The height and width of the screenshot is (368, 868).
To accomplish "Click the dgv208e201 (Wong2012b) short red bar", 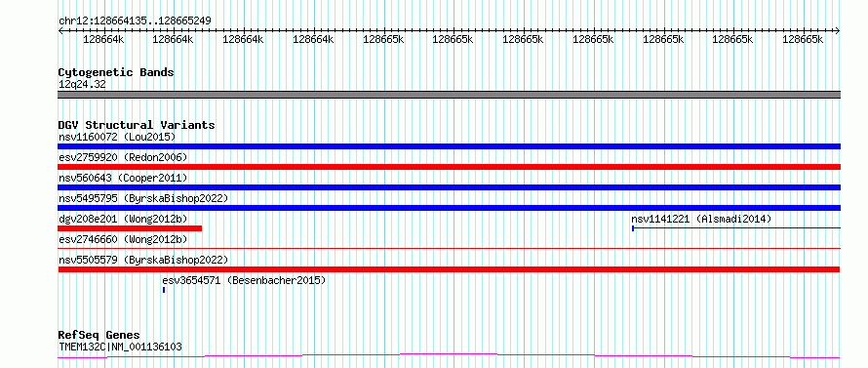I will pyautogui.click(x=130, y=228).
